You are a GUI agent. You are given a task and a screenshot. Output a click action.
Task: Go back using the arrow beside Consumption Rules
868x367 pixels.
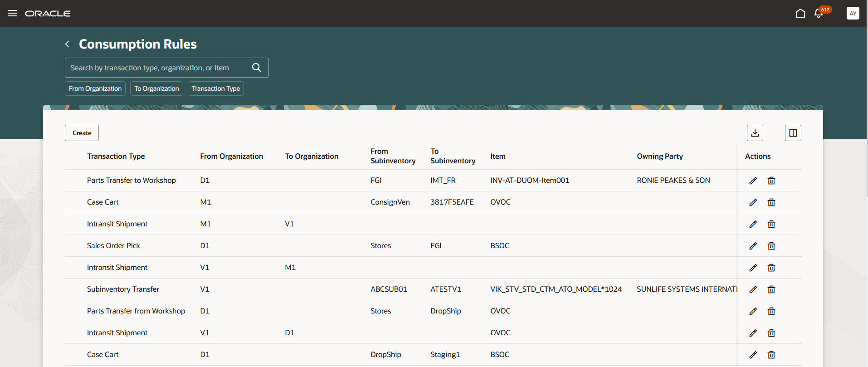[67, 44]
